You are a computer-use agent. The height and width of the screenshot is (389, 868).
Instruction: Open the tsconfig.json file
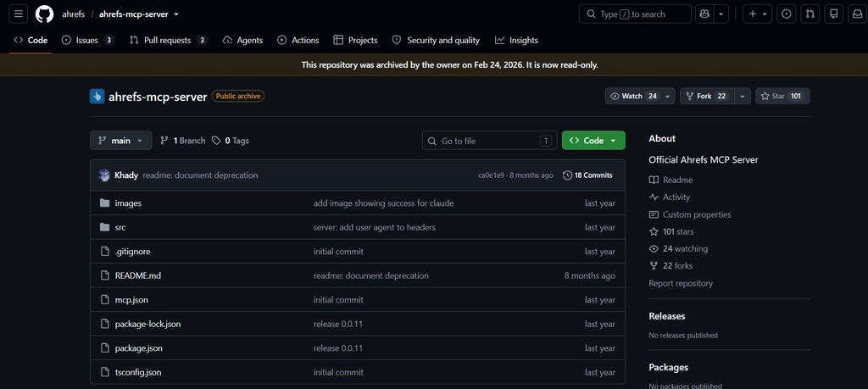[138, 372]
